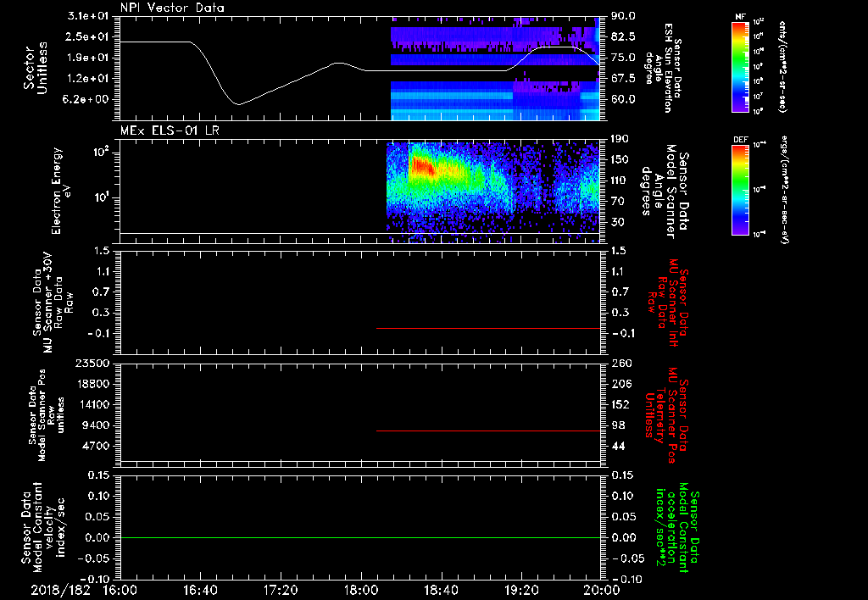
Task: Click the "DEF" color bar title
Action: pyautogui.click(x=740, y=140)
